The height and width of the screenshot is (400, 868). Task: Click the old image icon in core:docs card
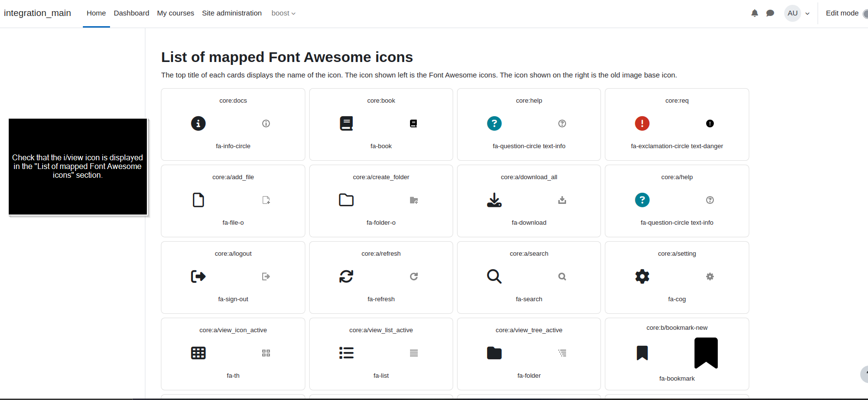266,123
